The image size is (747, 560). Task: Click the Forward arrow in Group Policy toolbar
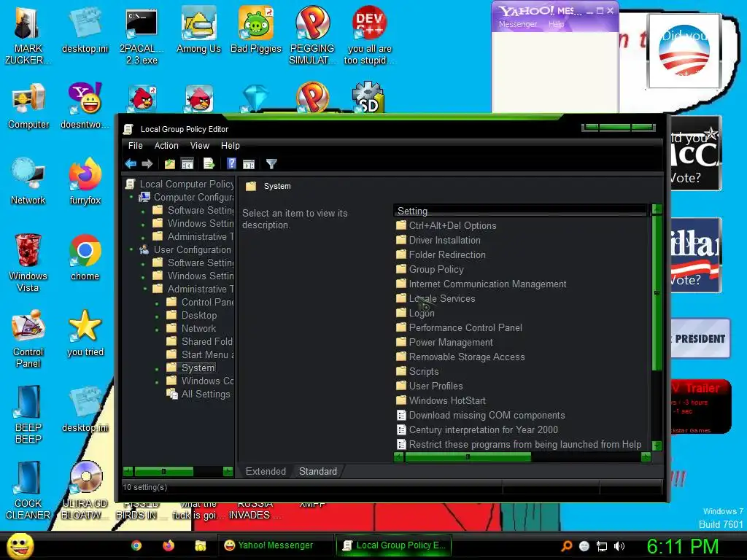coord(147,164)
